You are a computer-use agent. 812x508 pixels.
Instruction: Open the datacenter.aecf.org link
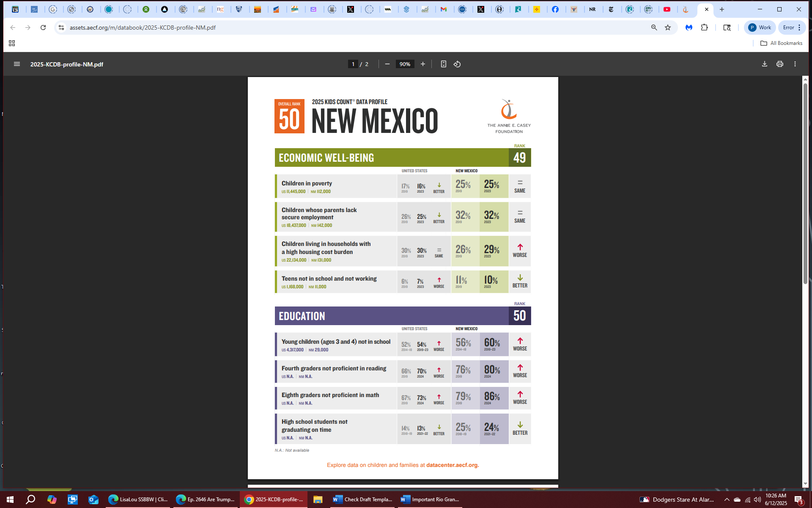pyautogui.click(x=452, y=465)
